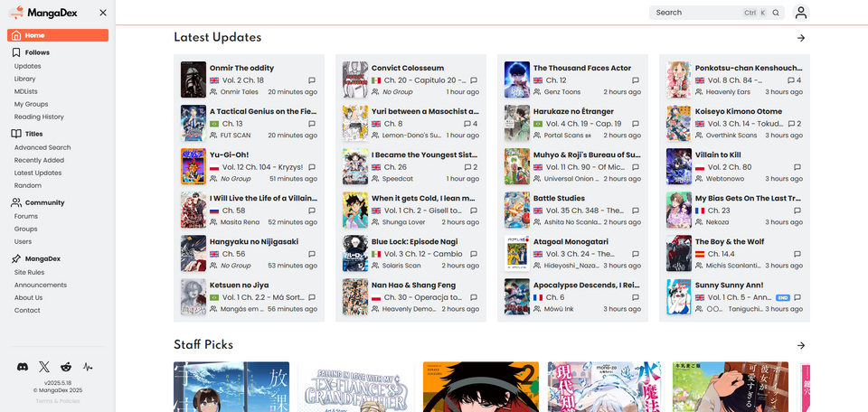Open the Convict Colosseum title link

[408, 68]
